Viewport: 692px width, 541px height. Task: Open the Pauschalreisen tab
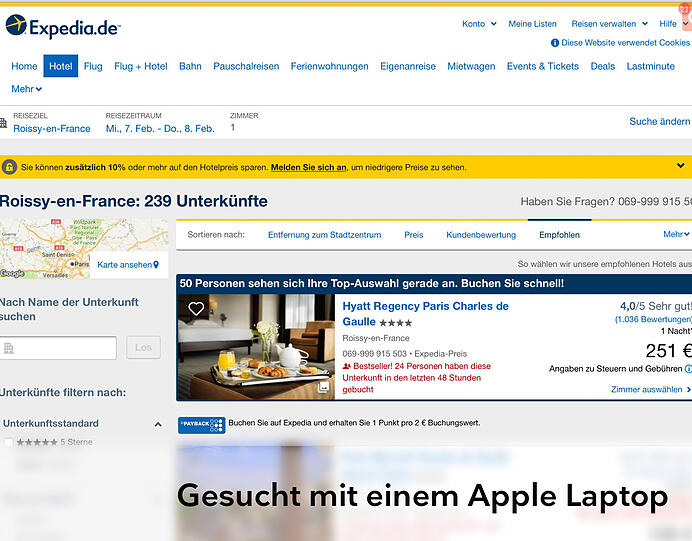(246, 66)
